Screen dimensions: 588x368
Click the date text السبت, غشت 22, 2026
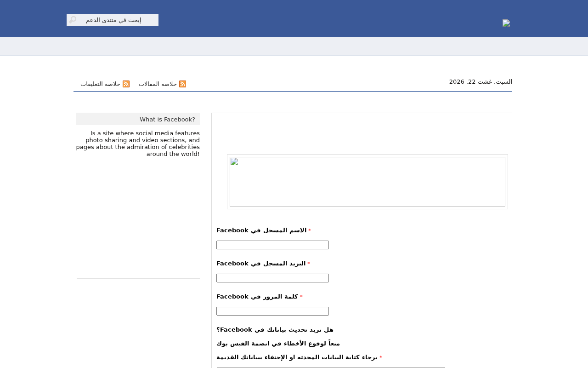tap(481, 82)
